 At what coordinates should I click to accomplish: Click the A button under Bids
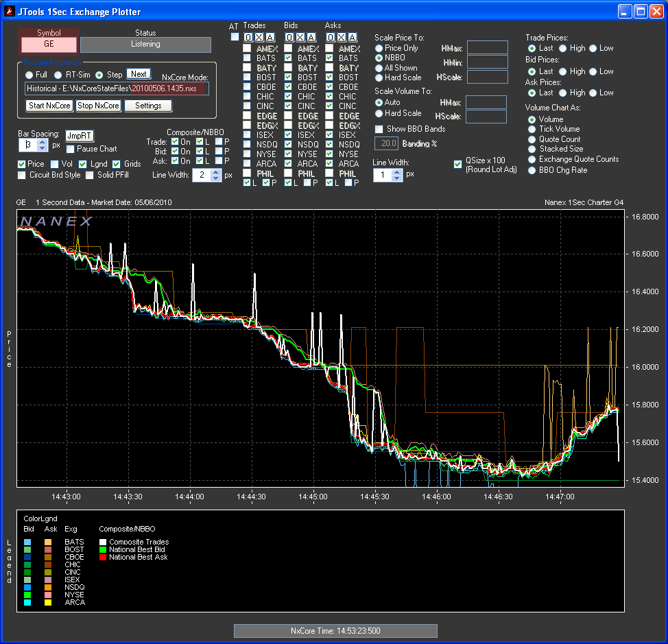coord(311,38)
